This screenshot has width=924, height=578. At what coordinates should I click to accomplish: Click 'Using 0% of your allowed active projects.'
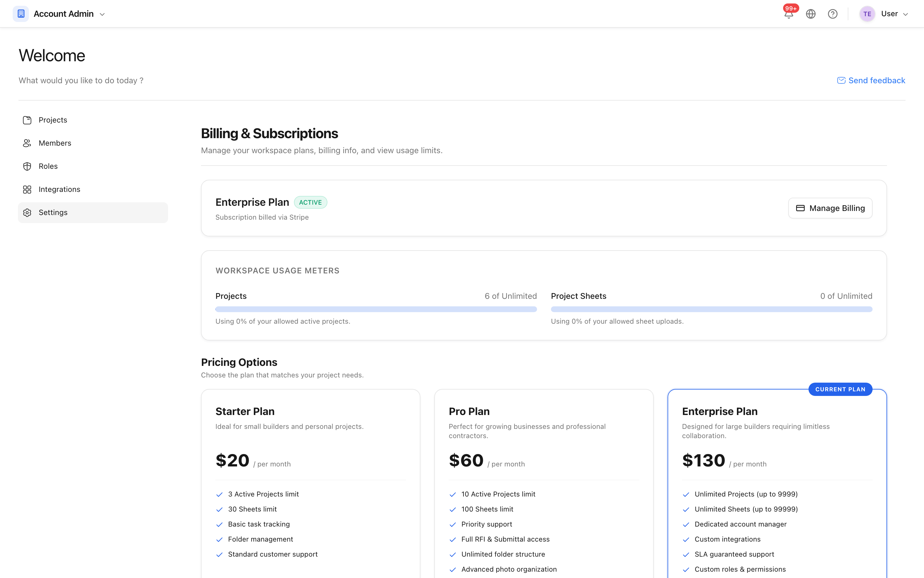pos(283,321)
